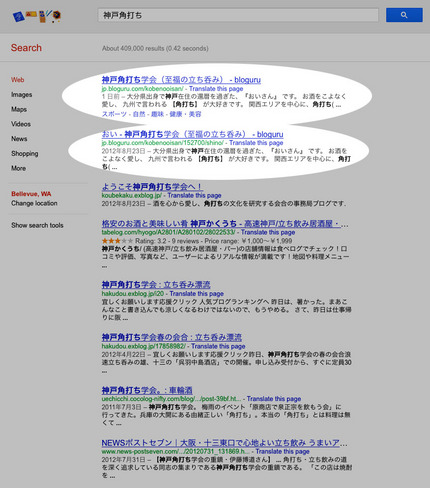This screenshot has height=488, width=430.
Task: Translate the 152700/shino result page
Action: (x=256, y=143)
